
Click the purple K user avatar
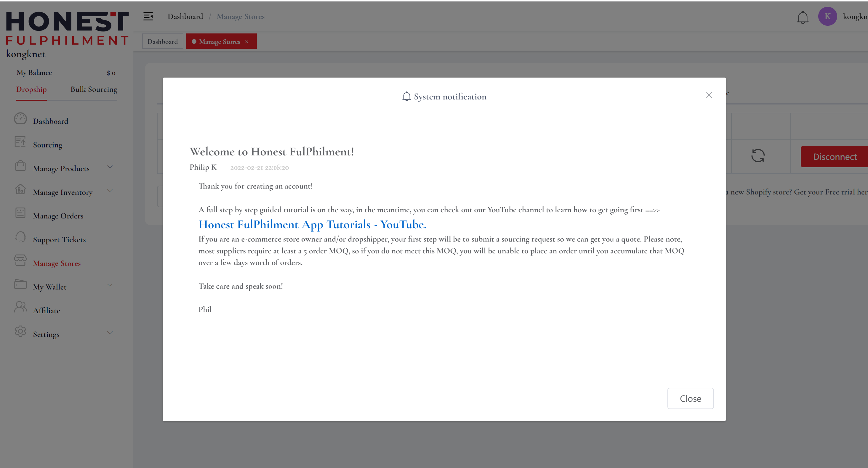pos(827,17)
